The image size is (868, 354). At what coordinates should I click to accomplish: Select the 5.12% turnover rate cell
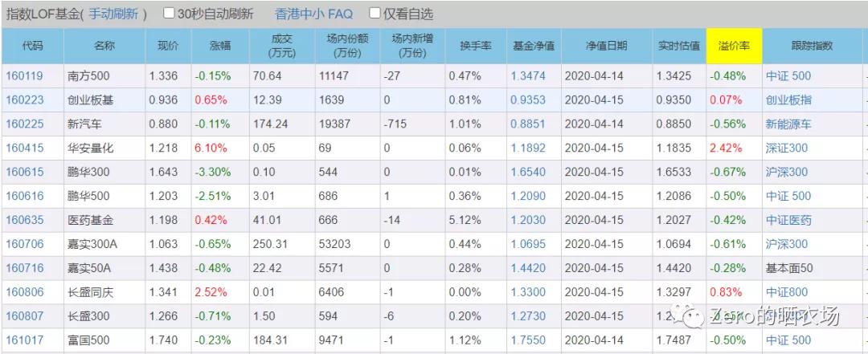coord(476,220)
